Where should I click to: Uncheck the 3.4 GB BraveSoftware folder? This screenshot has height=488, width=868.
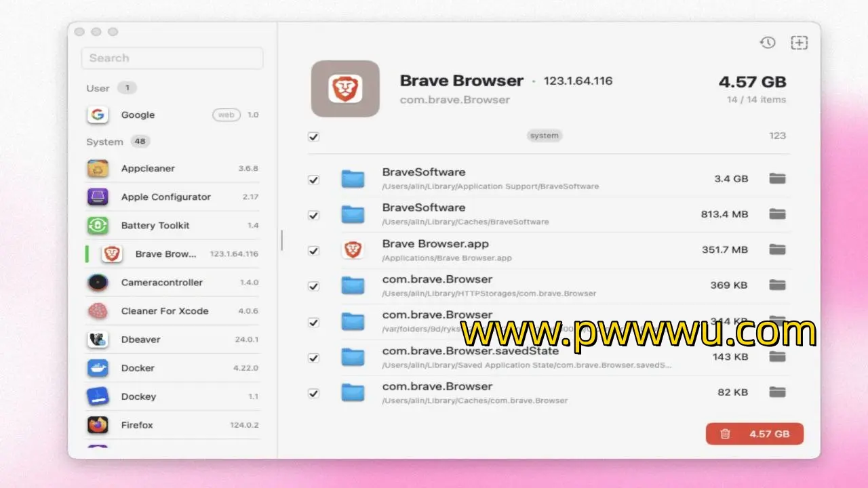[313, 180]
